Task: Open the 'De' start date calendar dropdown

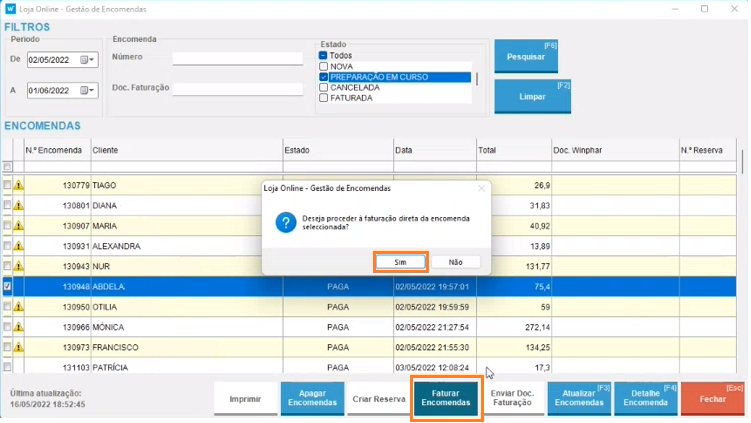Action: pos(88,60)
